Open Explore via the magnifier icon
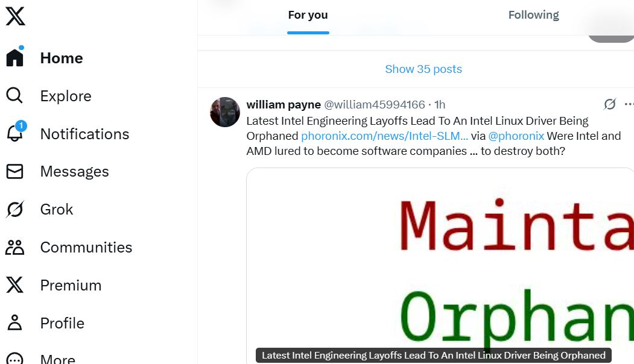634x364 pixels. 14,96
